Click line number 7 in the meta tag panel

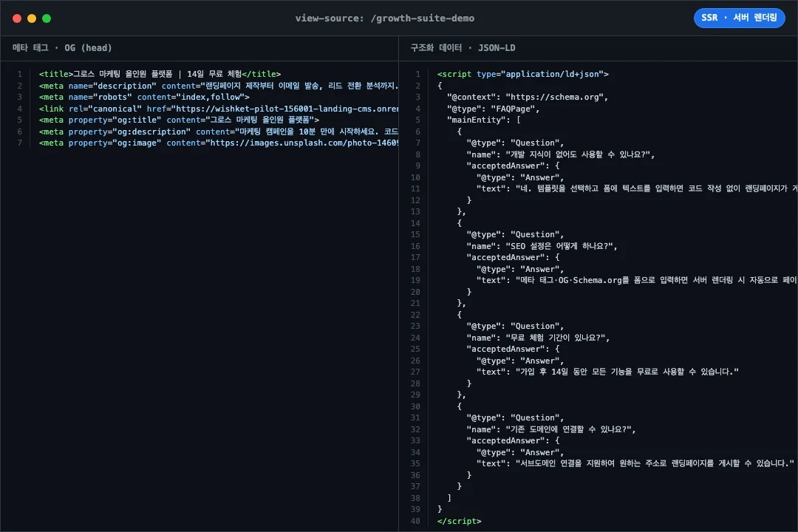[x=19, y=143]
